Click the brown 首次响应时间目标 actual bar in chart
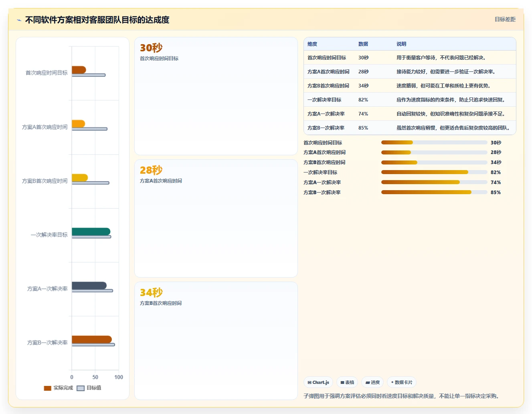Viewport: 532px width, 414px height. [79, 70]
